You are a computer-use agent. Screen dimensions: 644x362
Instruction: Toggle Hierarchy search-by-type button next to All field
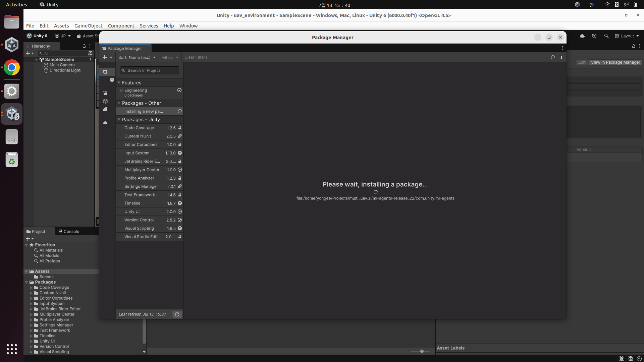point(90,53)
